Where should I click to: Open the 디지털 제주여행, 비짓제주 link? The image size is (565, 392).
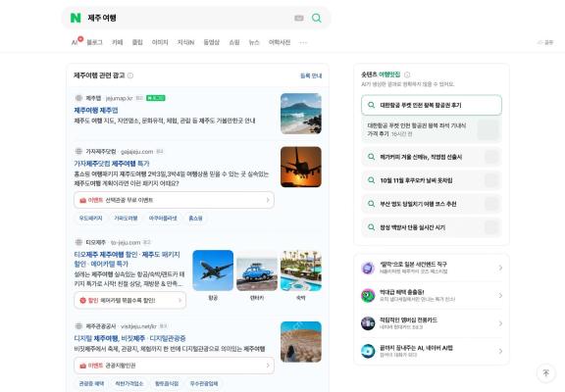129,338
